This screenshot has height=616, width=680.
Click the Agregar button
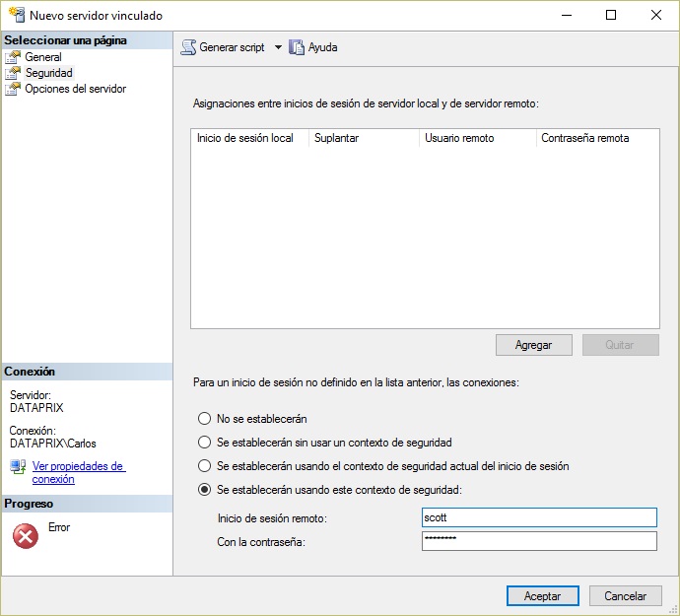pyautogui.click(x=534, y=345)
